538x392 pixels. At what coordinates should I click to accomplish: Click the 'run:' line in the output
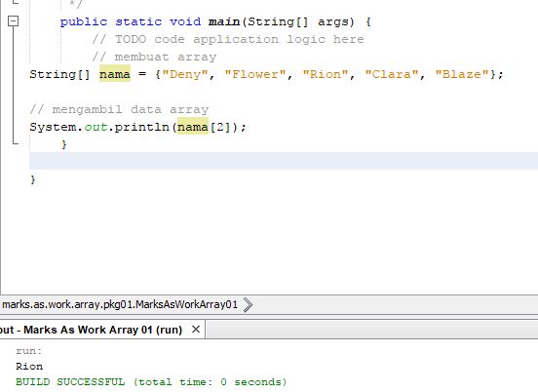[29, 351]
